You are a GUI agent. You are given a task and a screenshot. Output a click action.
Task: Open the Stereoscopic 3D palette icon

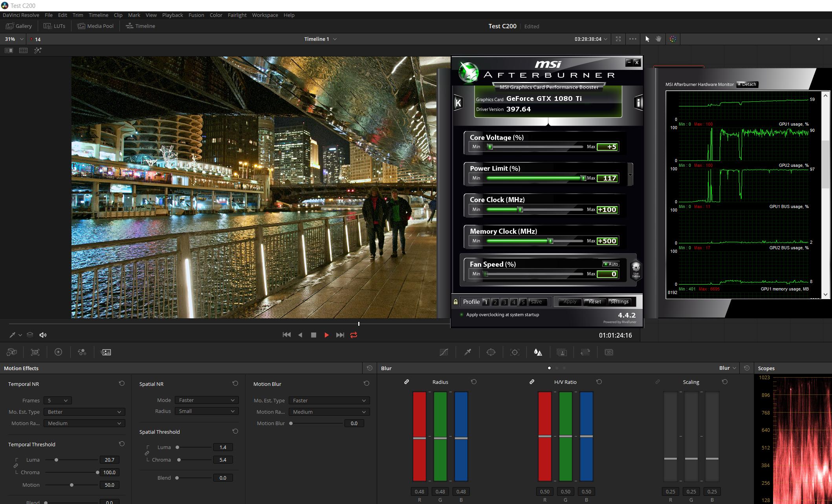pos(609,352)
